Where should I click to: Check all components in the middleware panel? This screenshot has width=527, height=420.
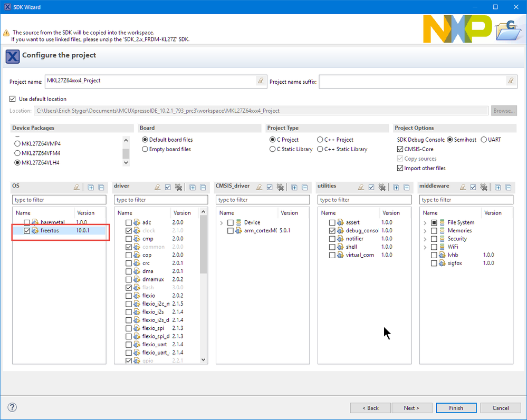474,187
